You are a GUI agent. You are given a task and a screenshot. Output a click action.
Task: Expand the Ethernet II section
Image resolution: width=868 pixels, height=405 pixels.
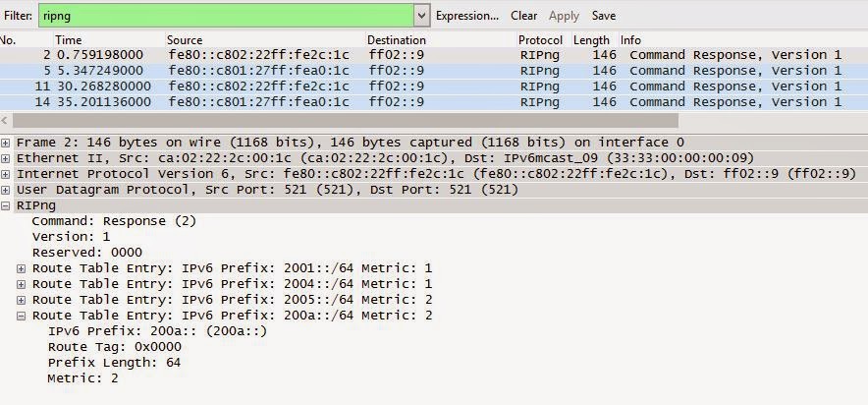(7, 158)
